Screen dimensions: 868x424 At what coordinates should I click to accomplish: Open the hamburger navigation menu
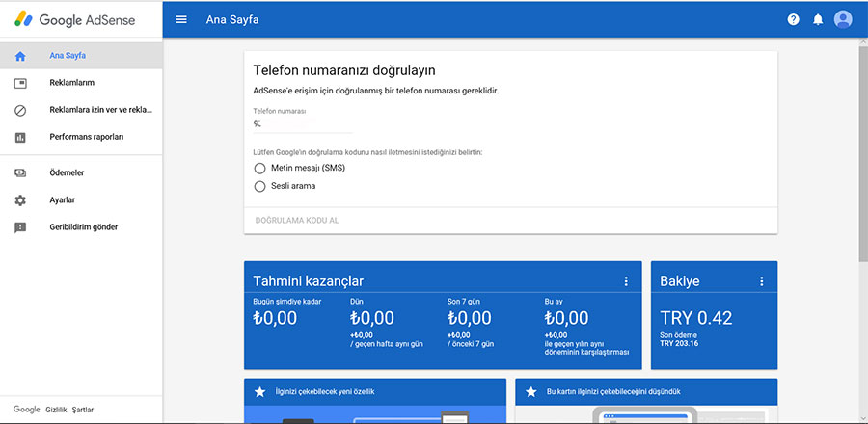(181, 20)
